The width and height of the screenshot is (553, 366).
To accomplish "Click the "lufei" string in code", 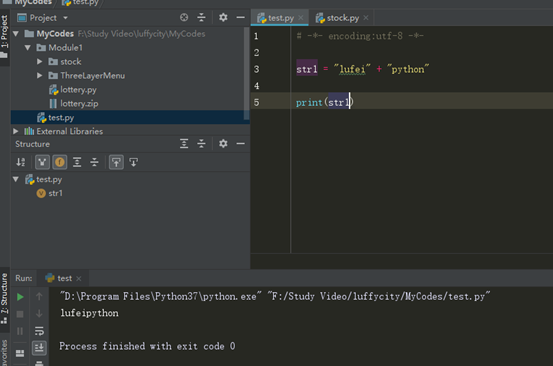I will 352,69.
